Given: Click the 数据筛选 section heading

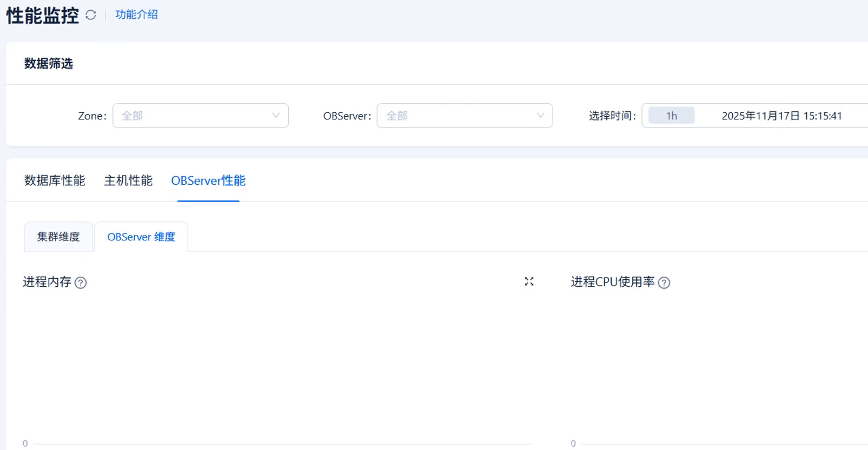Looking at the screenshot, I should [x=49, y=64].
